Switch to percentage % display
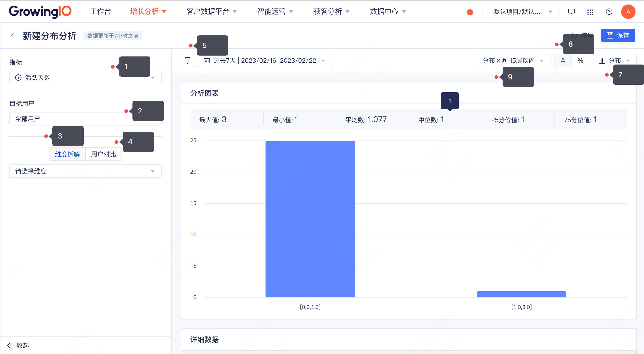 [580, 60]
